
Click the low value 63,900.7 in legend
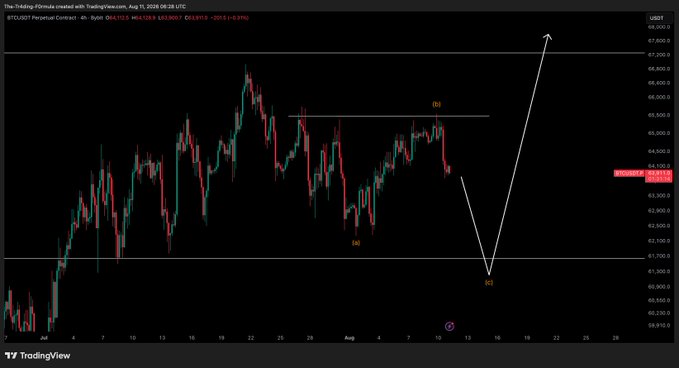point(170,18)
